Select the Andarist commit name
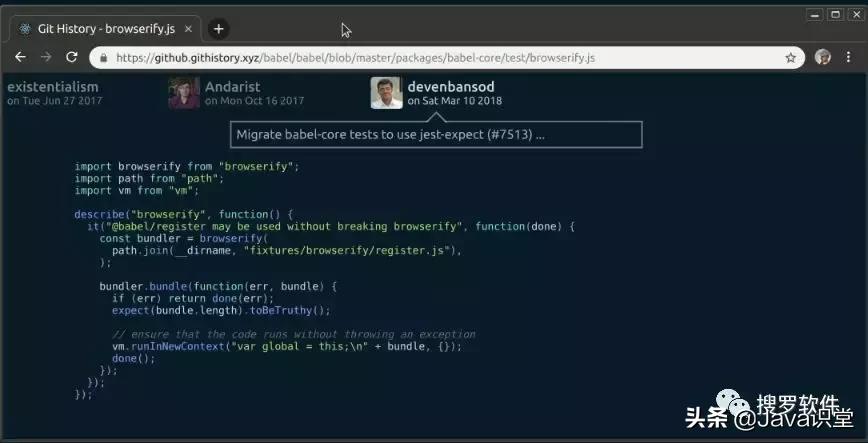 click(x=232, y=87)
